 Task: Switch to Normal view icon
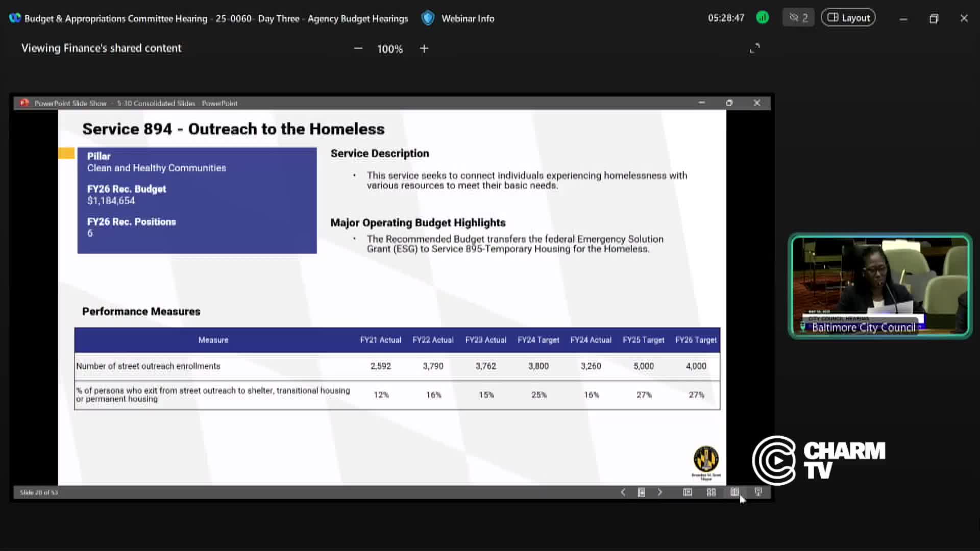[688, 492]
